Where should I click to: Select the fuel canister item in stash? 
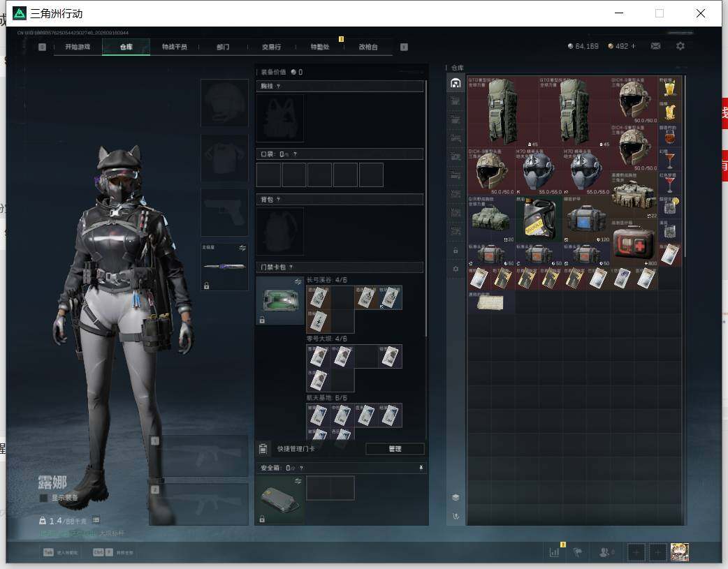click(x=539, y=219)
